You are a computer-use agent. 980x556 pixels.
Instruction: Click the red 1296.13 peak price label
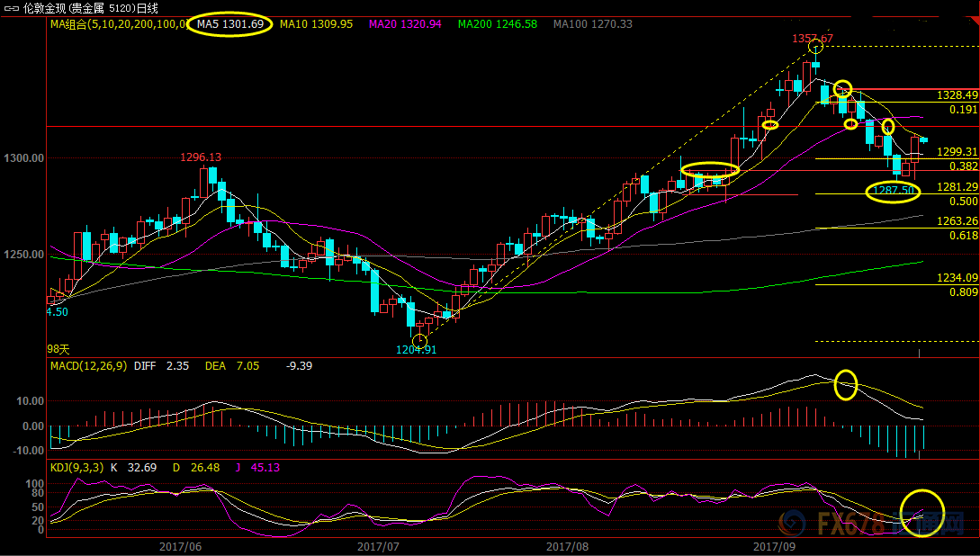coord(201,157)
